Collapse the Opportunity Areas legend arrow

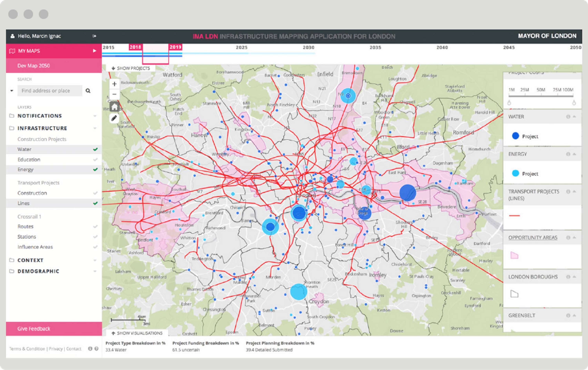coord(574,237)
